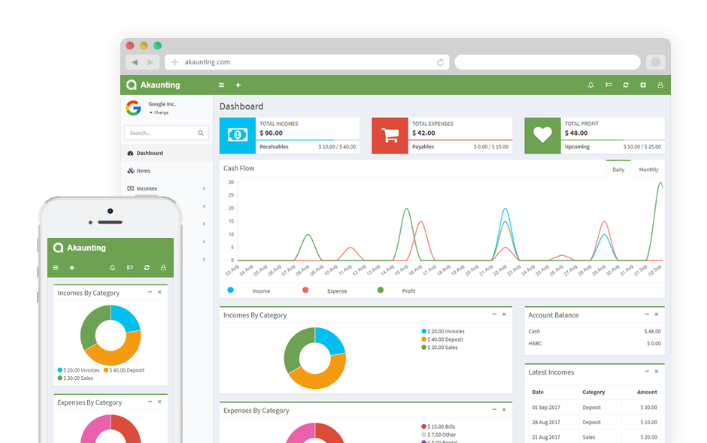
Task: Toggle $30.00 Sales legend in desktop chart
Action: coord(440,347)
